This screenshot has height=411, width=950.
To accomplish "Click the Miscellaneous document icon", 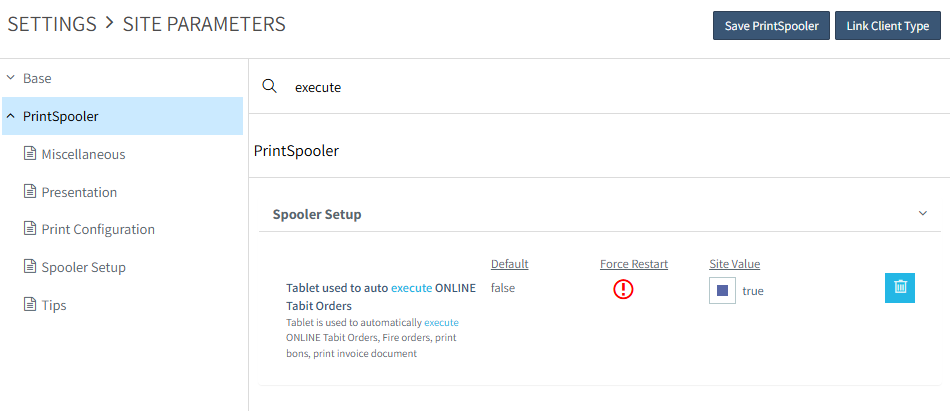I will [x=30, y=154].
